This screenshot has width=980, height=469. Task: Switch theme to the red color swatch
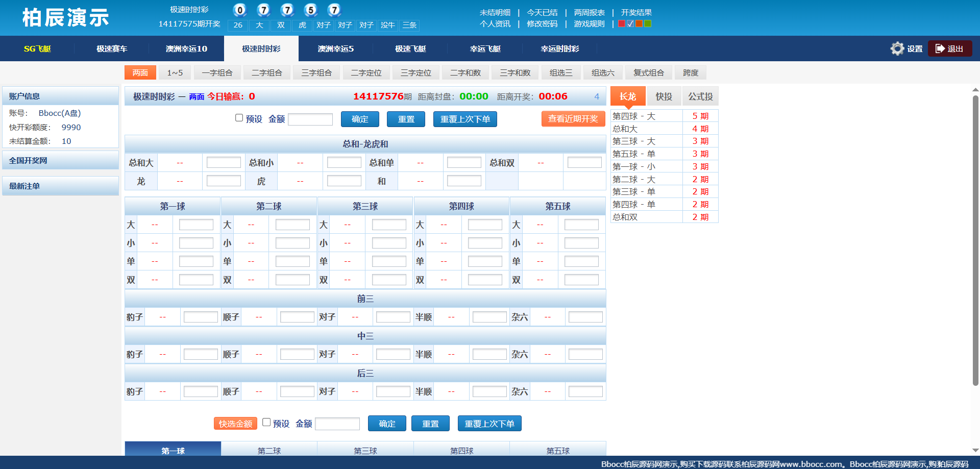[x=622, y=23]
